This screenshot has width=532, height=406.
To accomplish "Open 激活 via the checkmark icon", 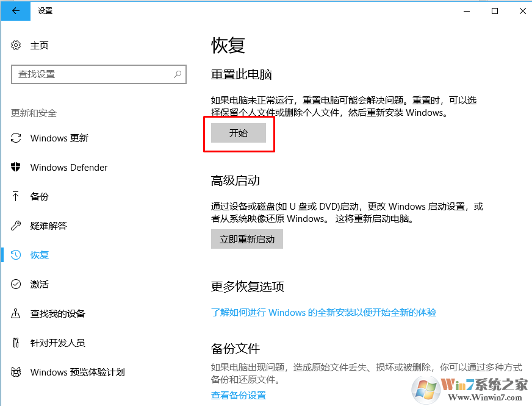I will (15, 284).
